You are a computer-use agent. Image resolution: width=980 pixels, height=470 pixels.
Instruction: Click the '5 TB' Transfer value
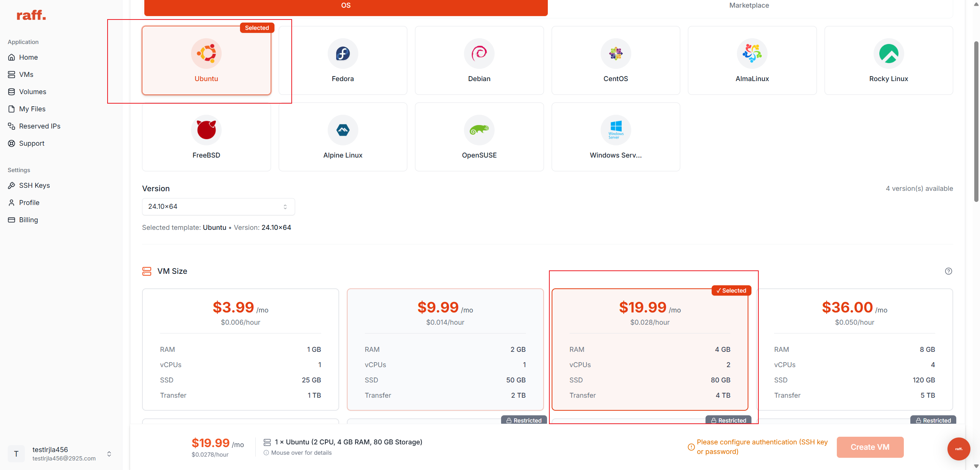928,395
